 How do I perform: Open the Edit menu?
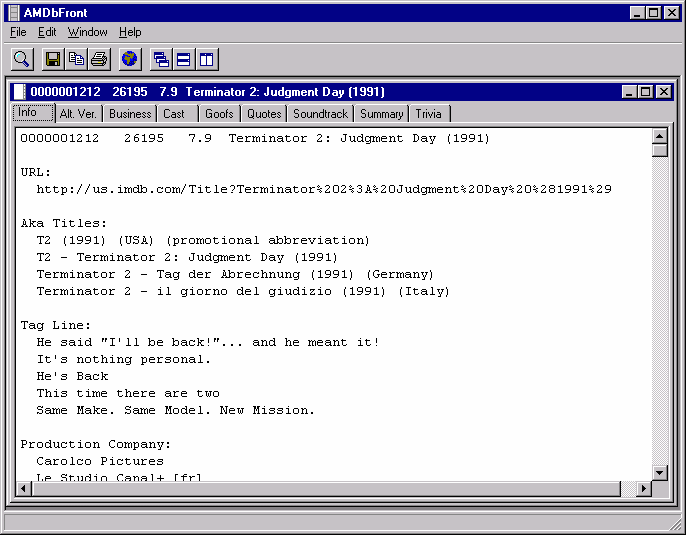click(47, 32)
